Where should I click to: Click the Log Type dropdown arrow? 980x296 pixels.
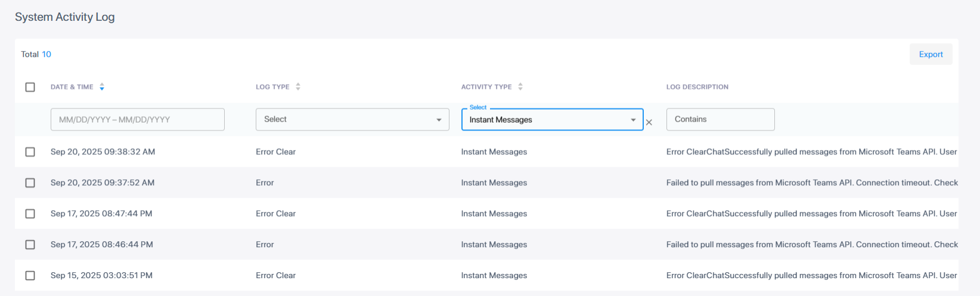pyautogui.click(x=439, y=120)
